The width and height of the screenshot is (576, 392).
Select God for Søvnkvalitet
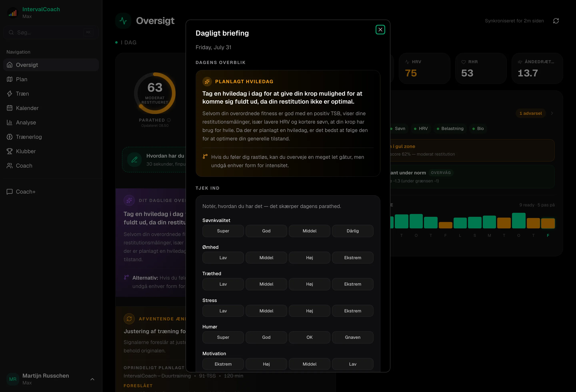[266, 231]
